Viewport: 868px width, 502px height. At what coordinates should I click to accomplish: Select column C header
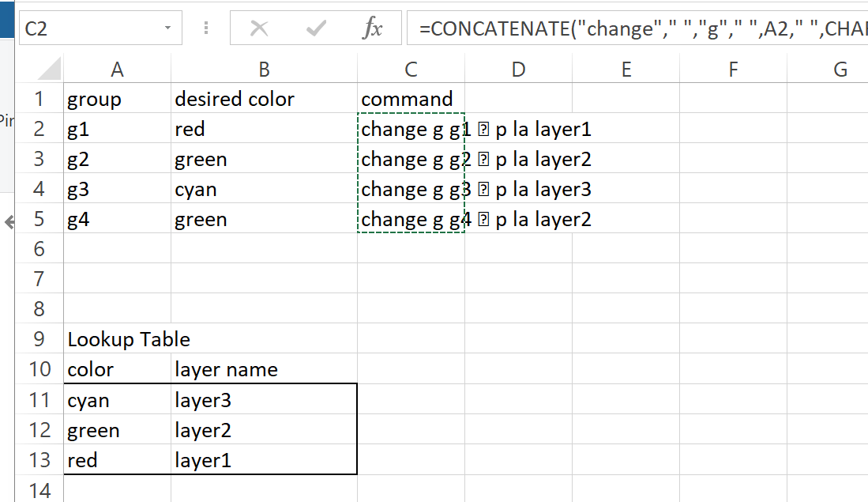411,70
